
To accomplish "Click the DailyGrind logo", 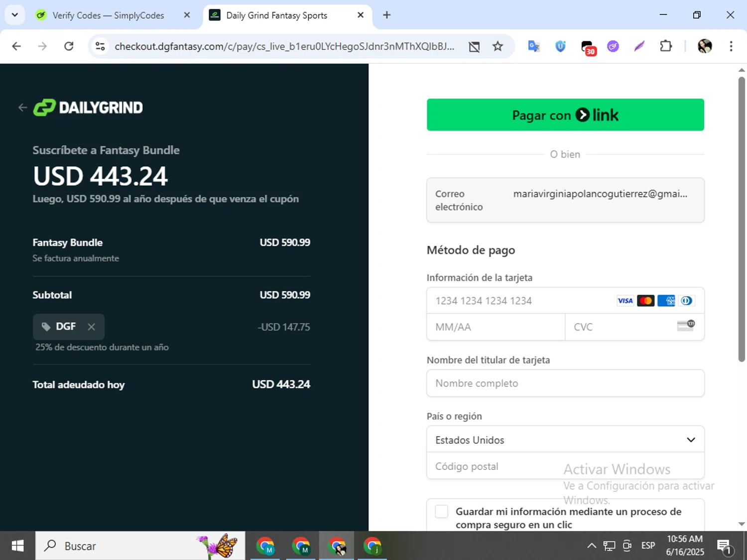I will tap(88, 108).
